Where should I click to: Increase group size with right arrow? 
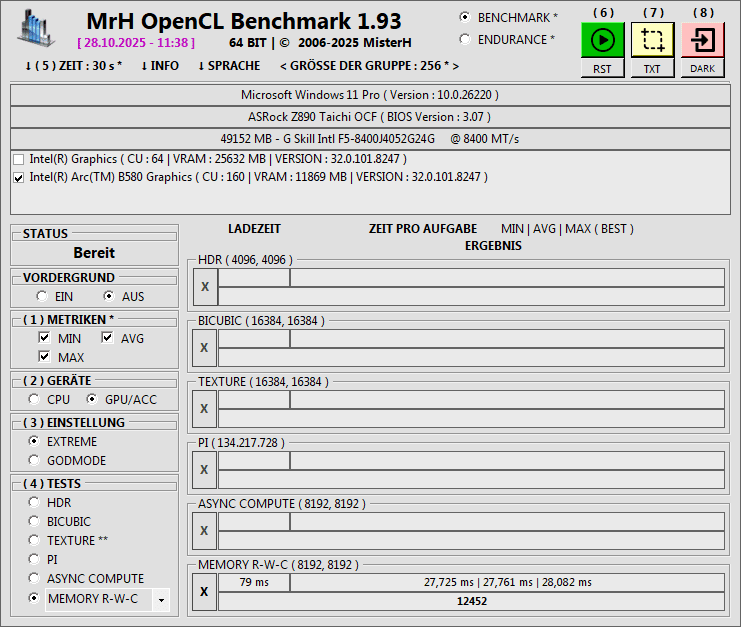456,66
